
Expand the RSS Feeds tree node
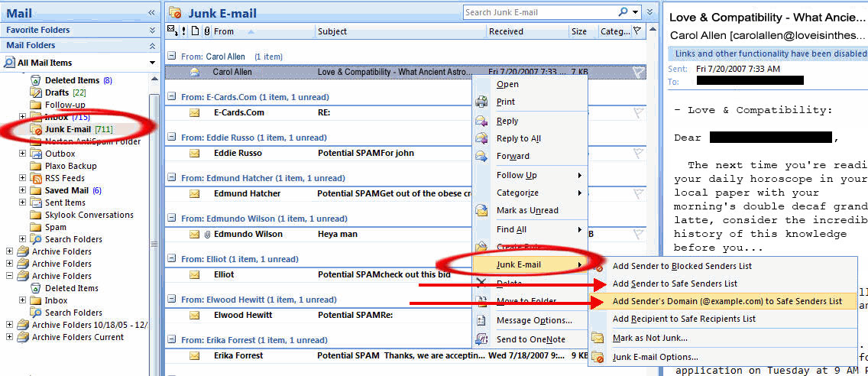point(23,178)
